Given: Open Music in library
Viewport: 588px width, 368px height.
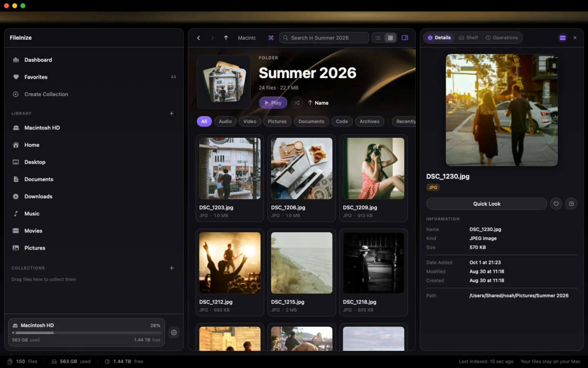Looking at the screenshot, I should (x=94, y=213).
